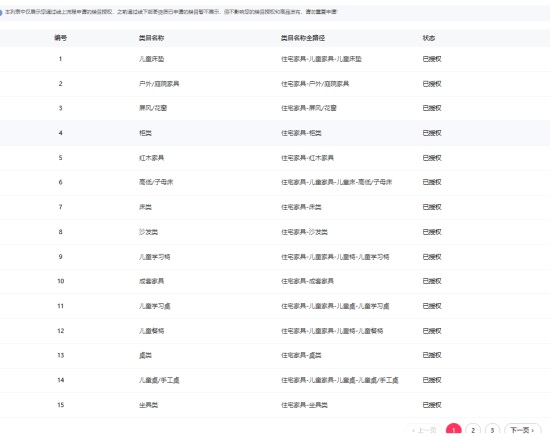Click 已授权 status in row 10
This screenshot has width=550, height=436.
432,281
